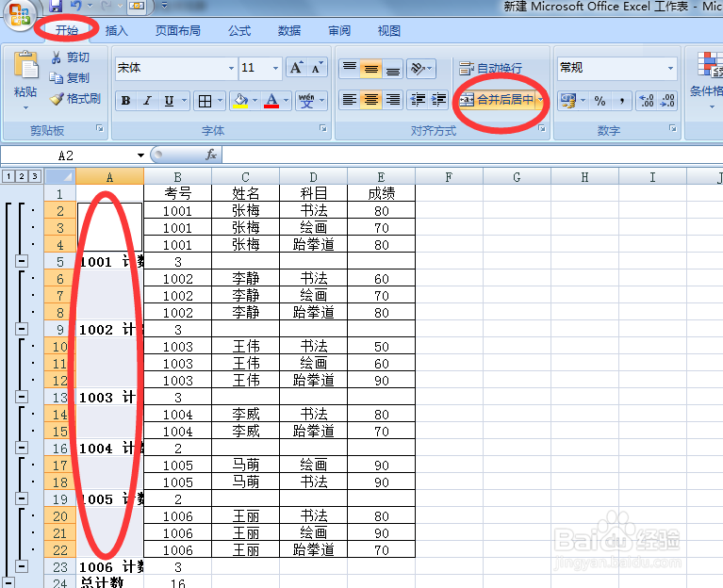This screenshot has height=588, width=723.
Task: Click the decrease decimal icon
Action: coord(667,101)
